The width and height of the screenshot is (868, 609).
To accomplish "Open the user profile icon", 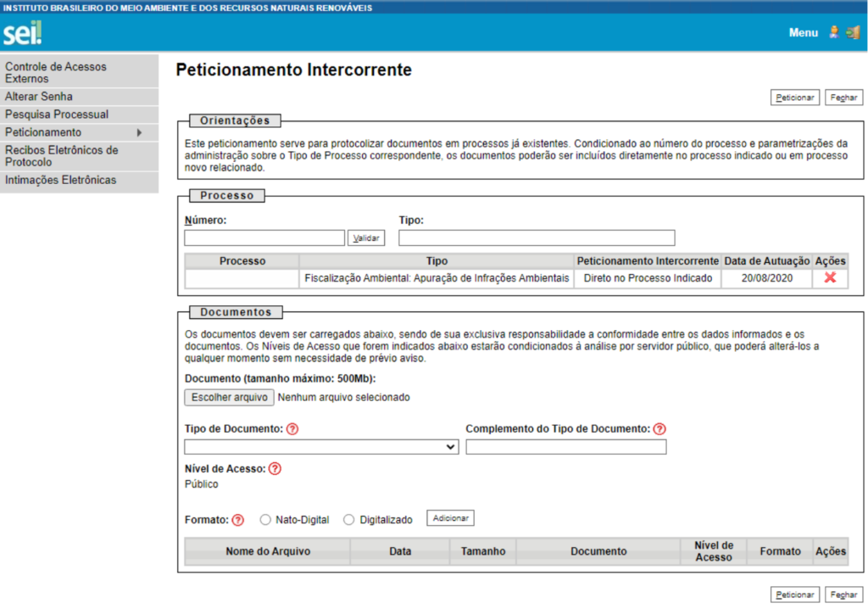I will 834,32.
